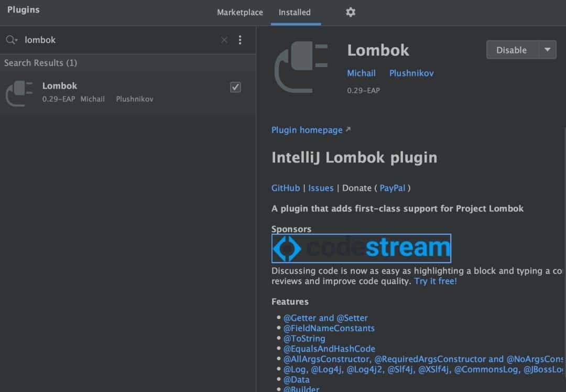This screenshot has height=392, width=566.
Task: Select the Lombok search result row
Action: 128,93
